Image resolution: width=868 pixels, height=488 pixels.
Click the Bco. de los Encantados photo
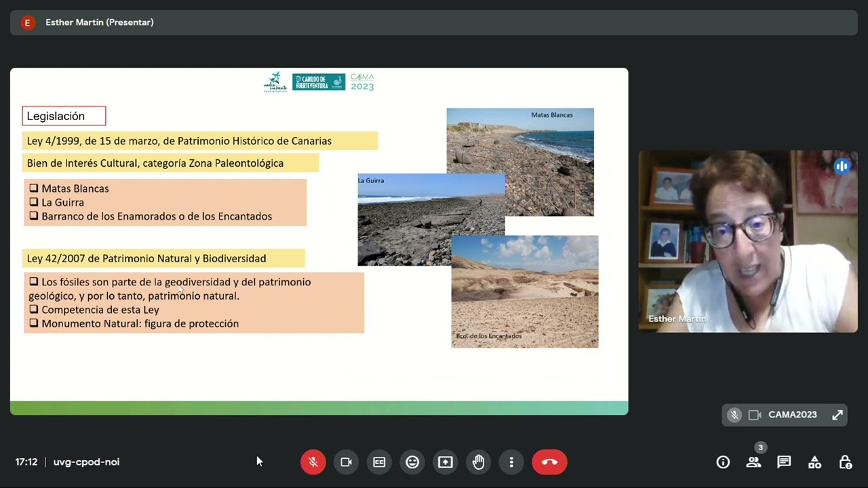[x=525, y=291]
